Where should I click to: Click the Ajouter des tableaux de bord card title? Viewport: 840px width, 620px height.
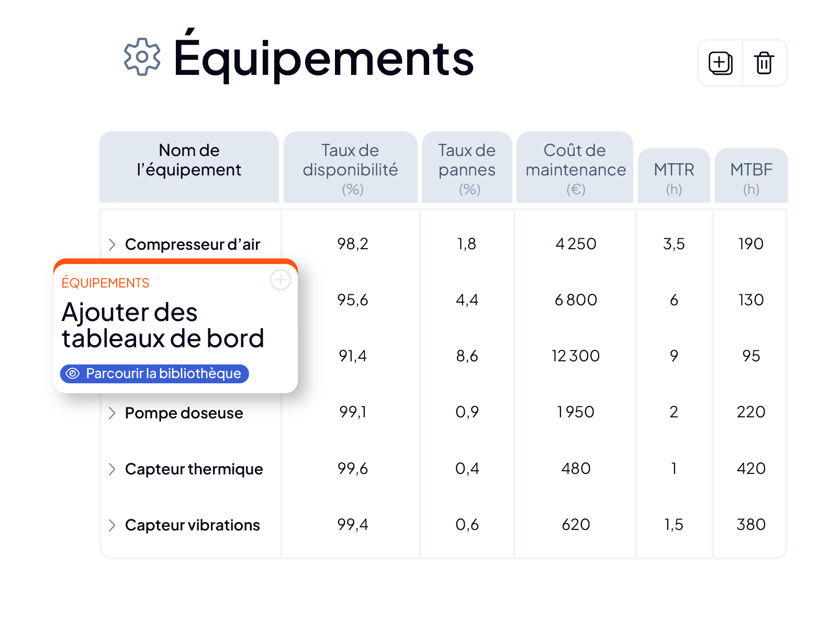coord(163,325)
